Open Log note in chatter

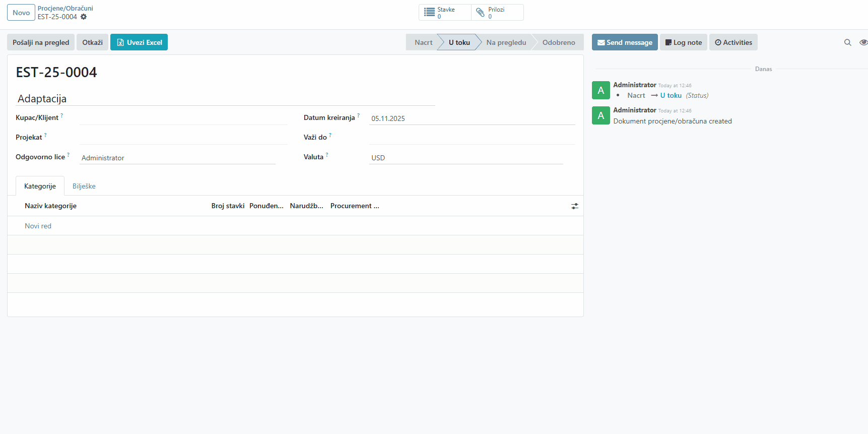click(x=683, y=42)
